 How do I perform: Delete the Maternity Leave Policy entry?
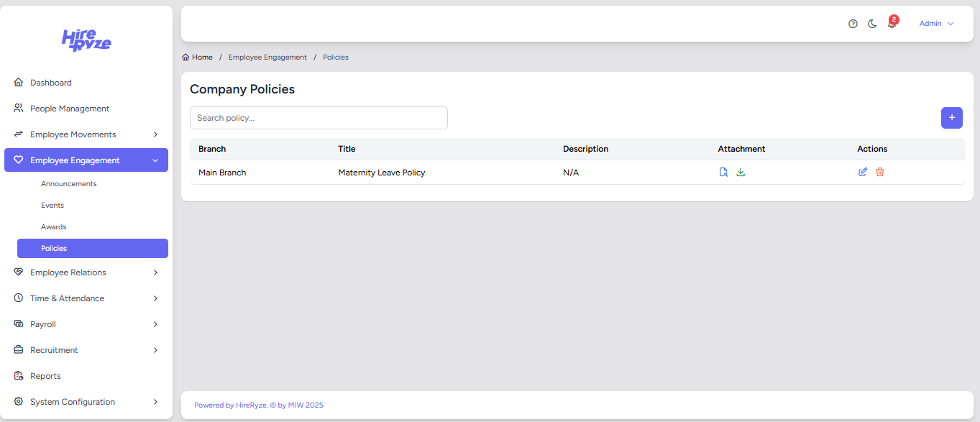pyautogui.click(x=880, y=173)
